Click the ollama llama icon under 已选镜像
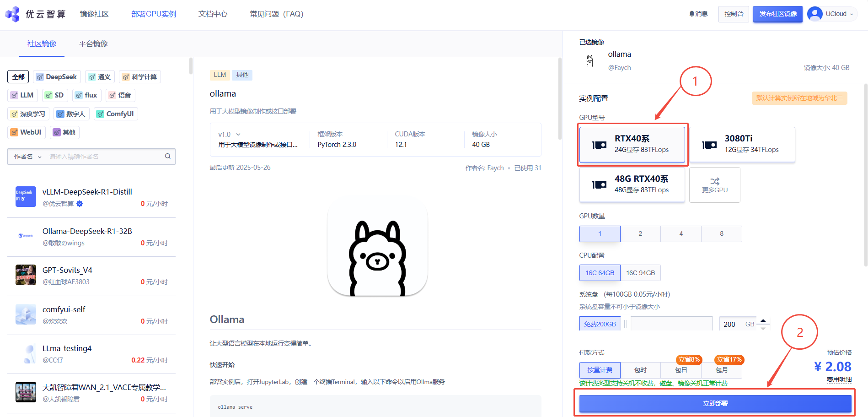This screenshot has height=417, width=868. (590, 61)
